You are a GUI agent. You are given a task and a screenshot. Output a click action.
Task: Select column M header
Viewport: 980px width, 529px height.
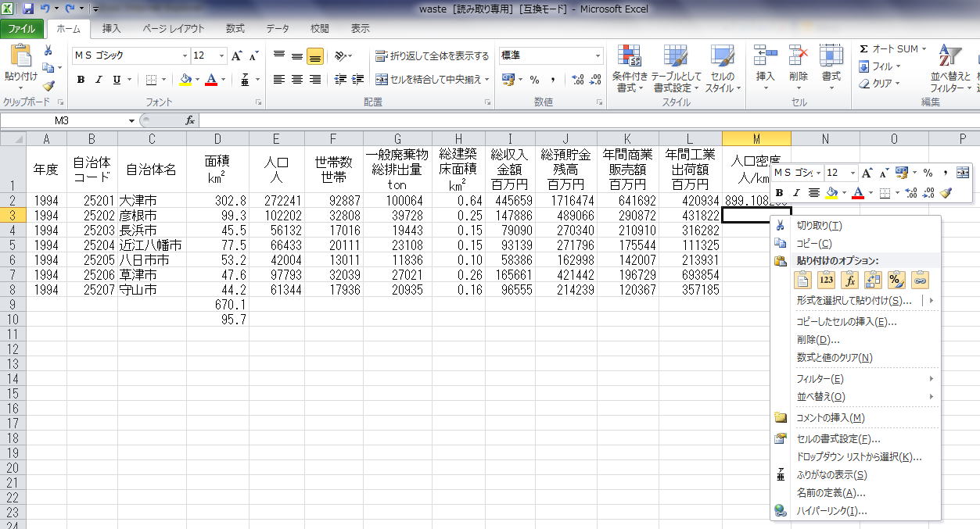756,138
